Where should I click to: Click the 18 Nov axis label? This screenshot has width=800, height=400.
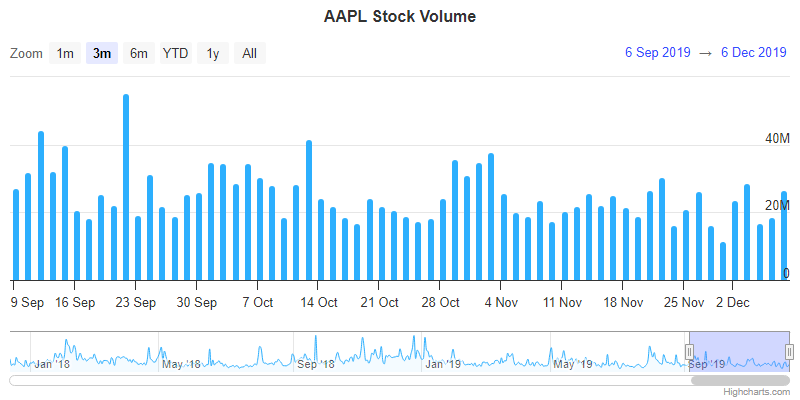click(x=623, y=303)
